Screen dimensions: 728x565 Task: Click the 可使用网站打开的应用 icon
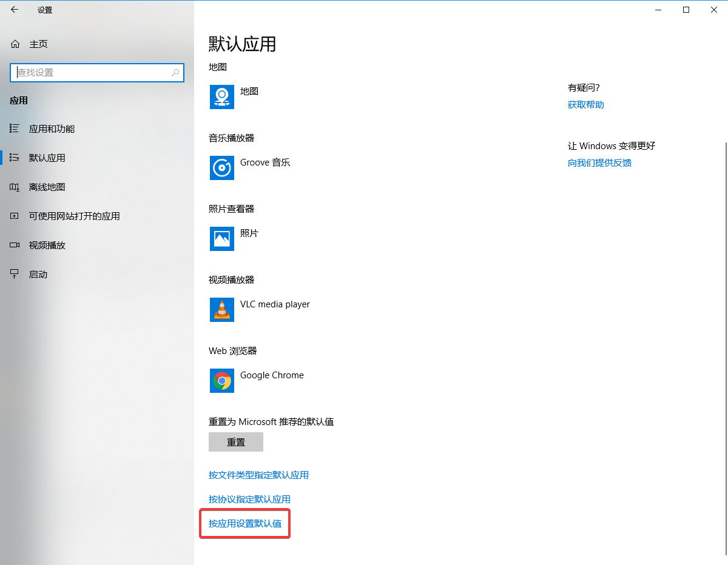coord(15,216)
